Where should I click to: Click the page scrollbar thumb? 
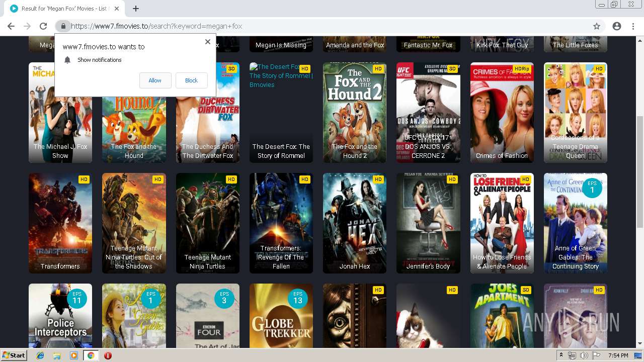coord(639,171)
